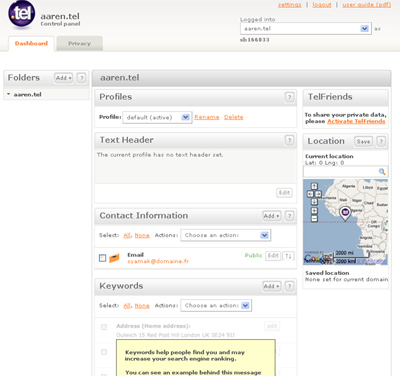This screenshot has height=376, width=400.
Task: Zoom out on the map
Action: point(314,218)
